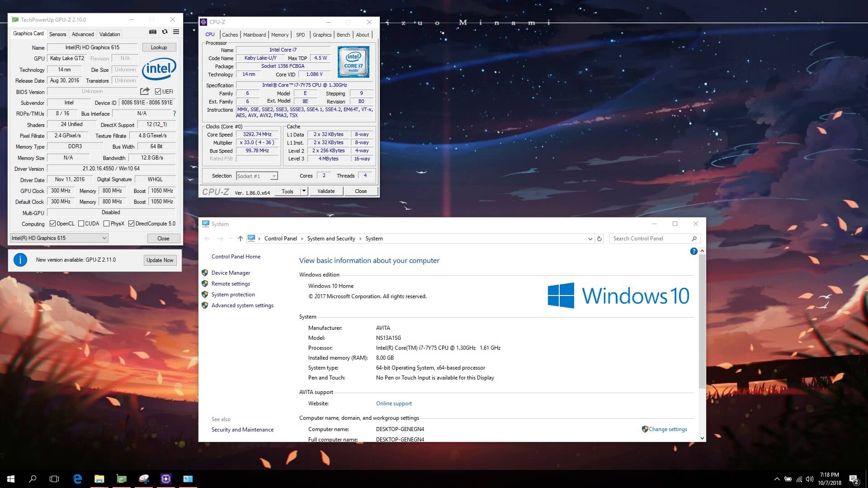Image resolution: width=868 pixels, height=488 pixels.
Task: Expand the System address bar history dropdown
Action: click(590, 239)
